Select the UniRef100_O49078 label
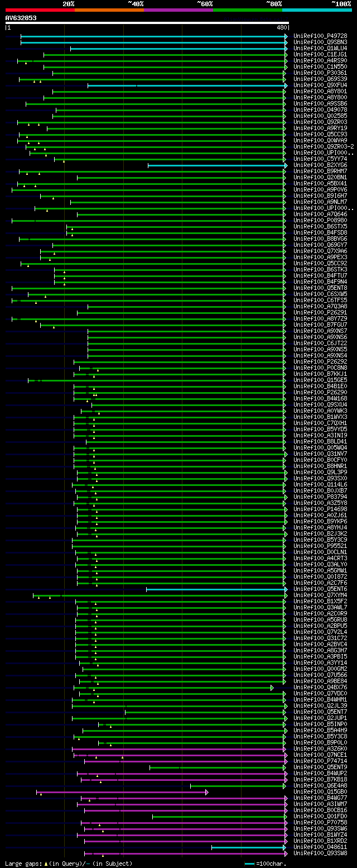This screenshot has height=868, width=357. (320, 110)
